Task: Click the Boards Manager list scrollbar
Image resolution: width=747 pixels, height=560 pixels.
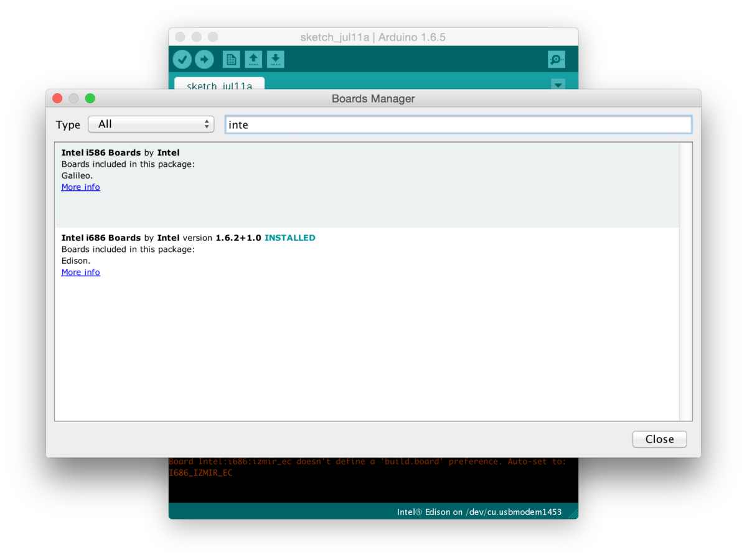Action: (x=685, y=281)
